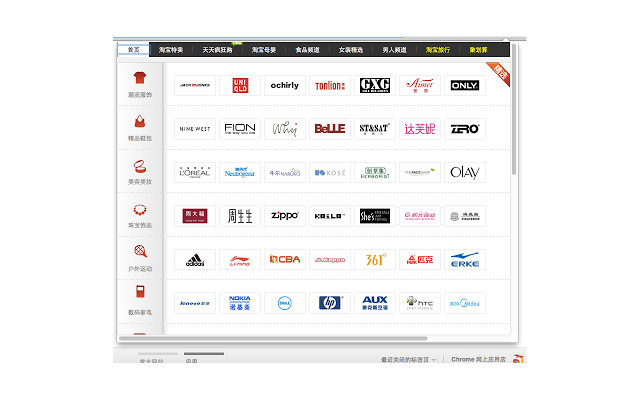Open the 男人频道 tab

394,50
